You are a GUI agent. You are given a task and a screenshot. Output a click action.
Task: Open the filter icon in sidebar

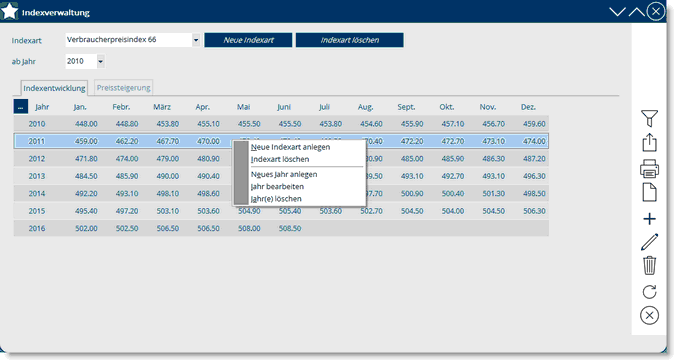pos(649,118)
